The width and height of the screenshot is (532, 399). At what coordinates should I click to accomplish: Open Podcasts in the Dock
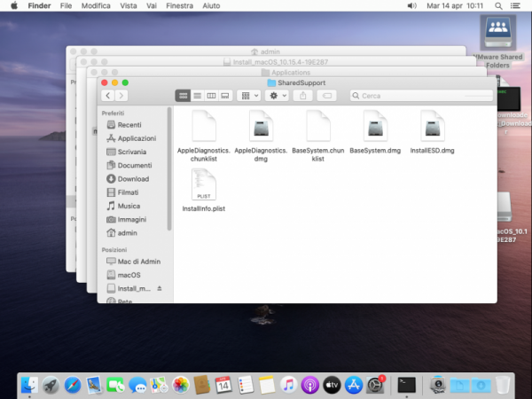pos(310,385)
